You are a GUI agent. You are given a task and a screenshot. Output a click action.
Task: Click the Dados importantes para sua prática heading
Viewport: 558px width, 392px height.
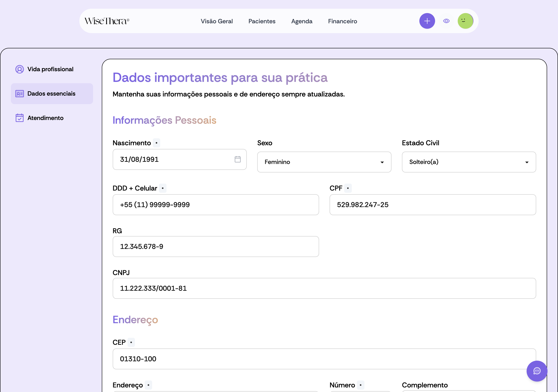coord(220,78)
